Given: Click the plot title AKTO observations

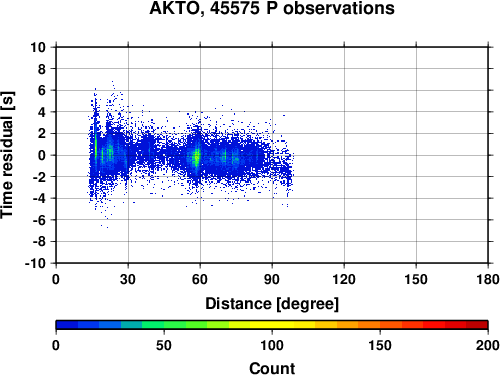Looking at the screenshot, I should click(x=272, y=8).
